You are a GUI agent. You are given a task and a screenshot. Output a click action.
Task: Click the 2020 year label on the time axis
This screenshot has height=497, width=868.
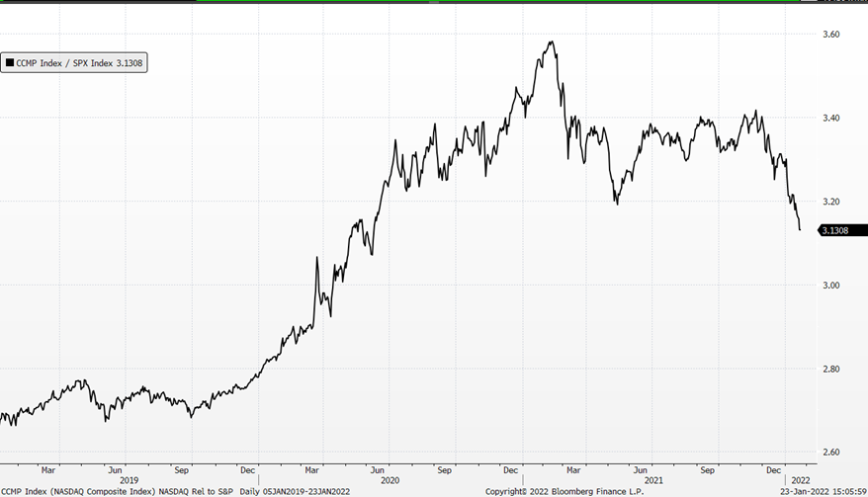pos(391,480)
